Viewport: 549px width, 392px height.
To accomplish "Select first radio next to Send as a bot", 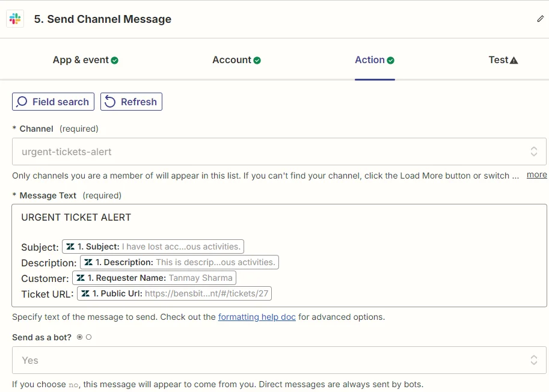I will pyautogui.click(x=80, y=337).
